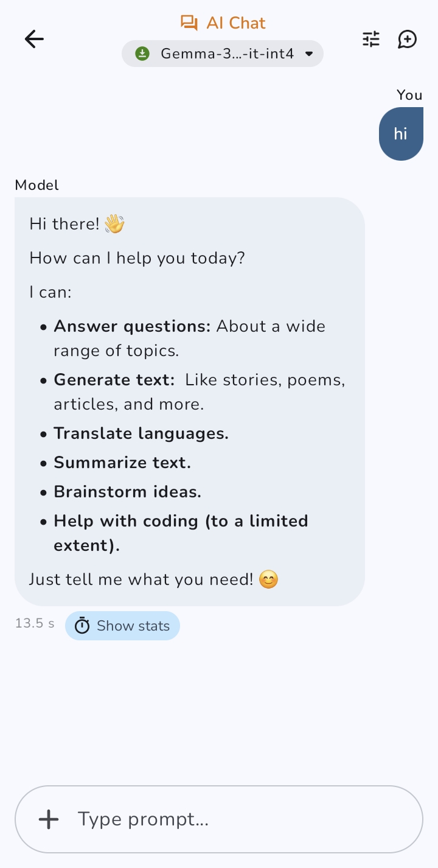Click the AI Chat bubbles icon
This screenshot has width=438, height=868.
click(189, 23)
